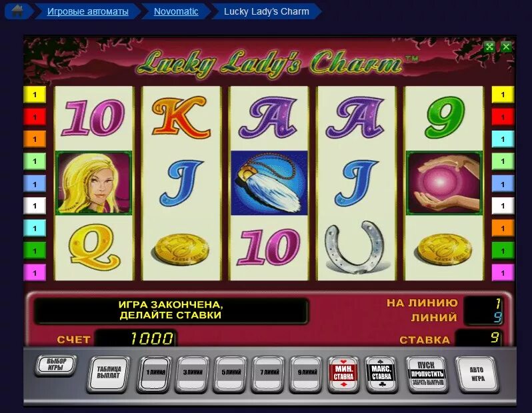Click the silver horseshoe symbol
This screenshot has height=413, width=532.
(x=355, y=247)
